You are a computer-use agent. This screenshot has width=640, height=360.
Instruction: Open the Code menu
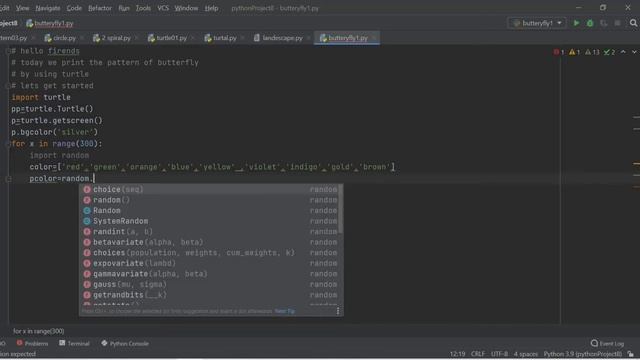74,8
